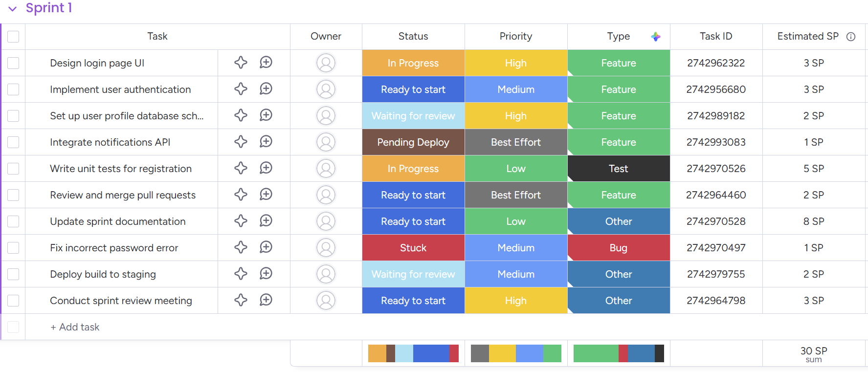Click the Status distribution bar at the bottom
Viewport: 868px width, 372px height.
(413, 353)
